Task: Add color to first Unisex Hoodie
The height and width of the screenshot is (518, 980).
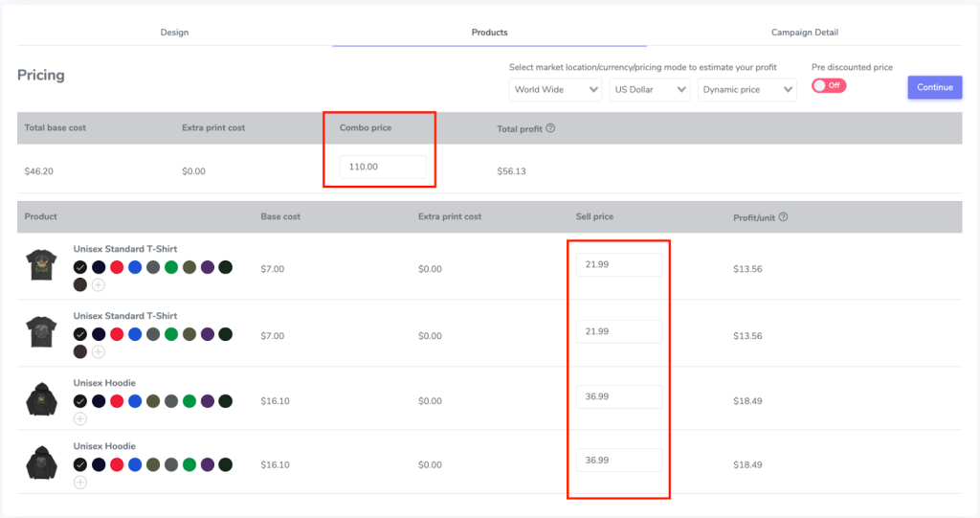Action: coord(80,419)
